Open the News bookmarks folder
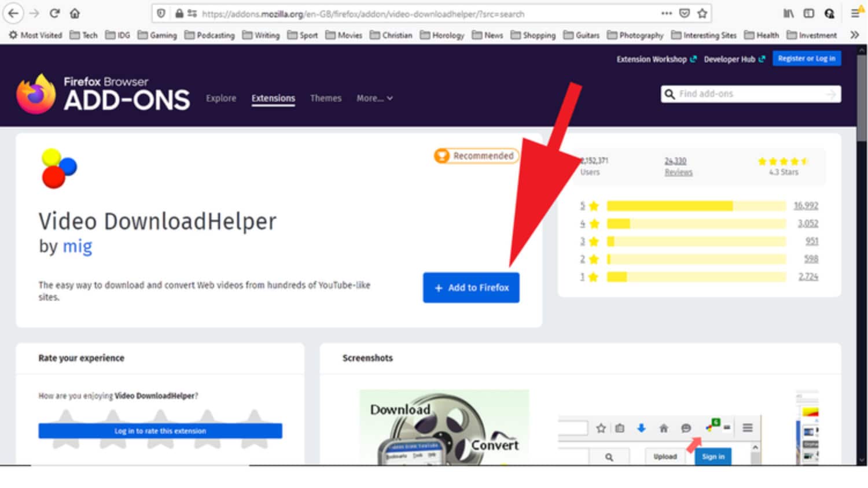This screenshot has height=488, width=868. [487, 35]
